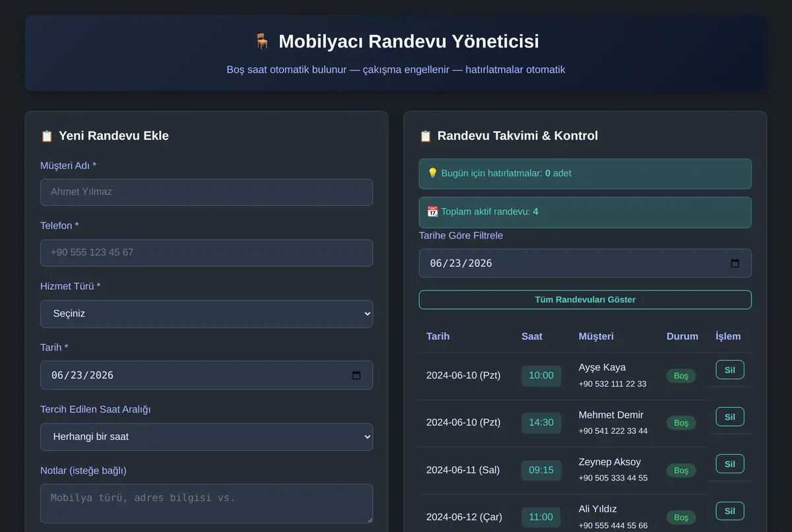The height and width of the screenshot is (532, 792).
Task: Click Sil for Zeynep Aksoy row
Action: [730, 464]
